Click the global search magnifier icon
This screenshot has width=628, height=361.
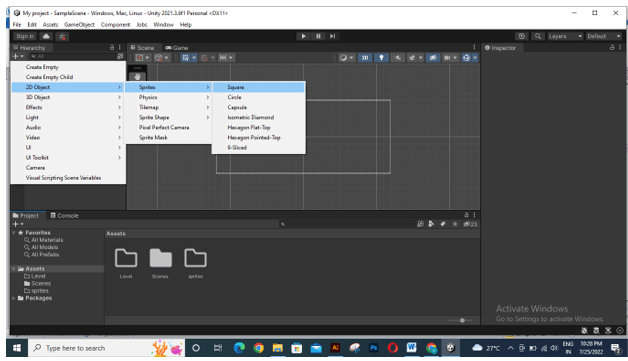(538, 36)
